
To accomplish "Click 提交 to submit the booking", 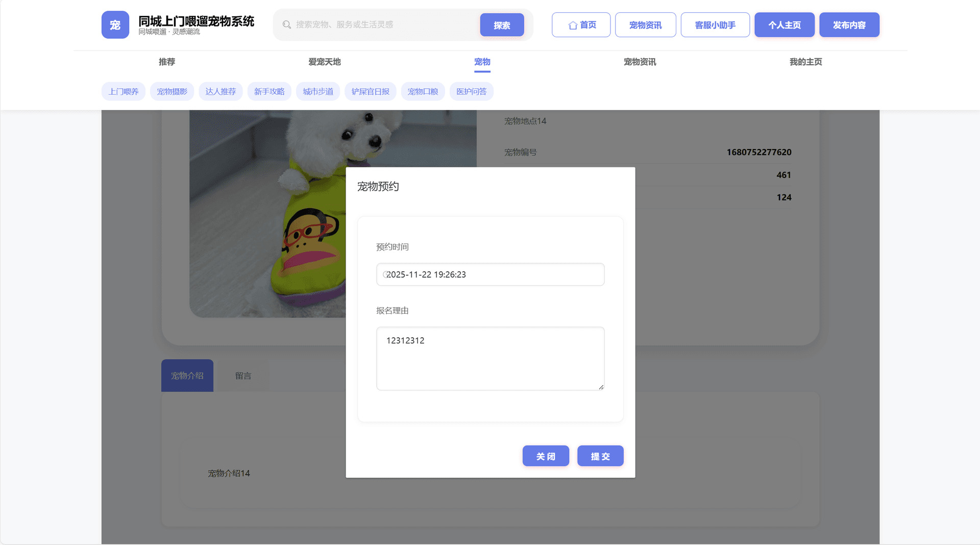I will coord(600,456).
